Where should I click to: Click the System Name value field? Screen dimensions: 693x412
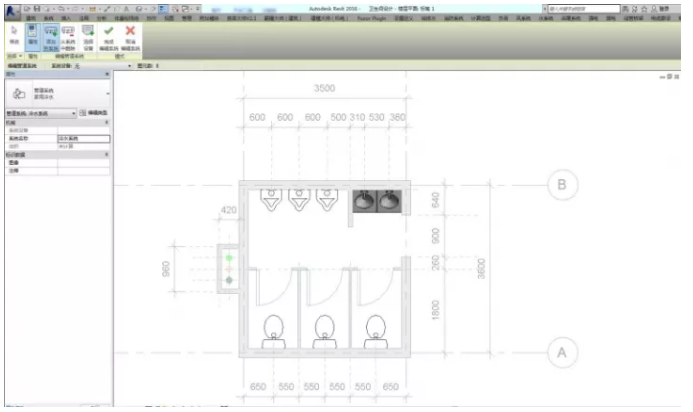click(84, 138)
